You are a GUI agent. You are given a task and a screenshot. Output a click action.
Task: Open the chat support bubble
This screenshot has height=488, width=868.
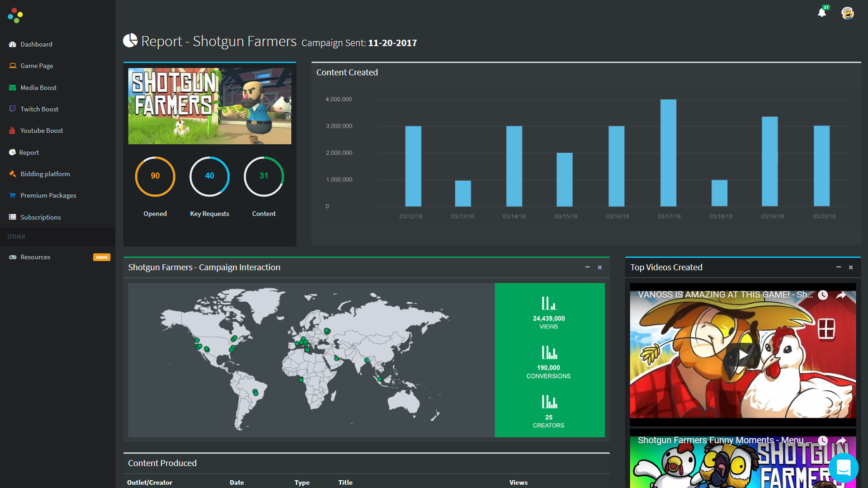click(x=843, y=468)
